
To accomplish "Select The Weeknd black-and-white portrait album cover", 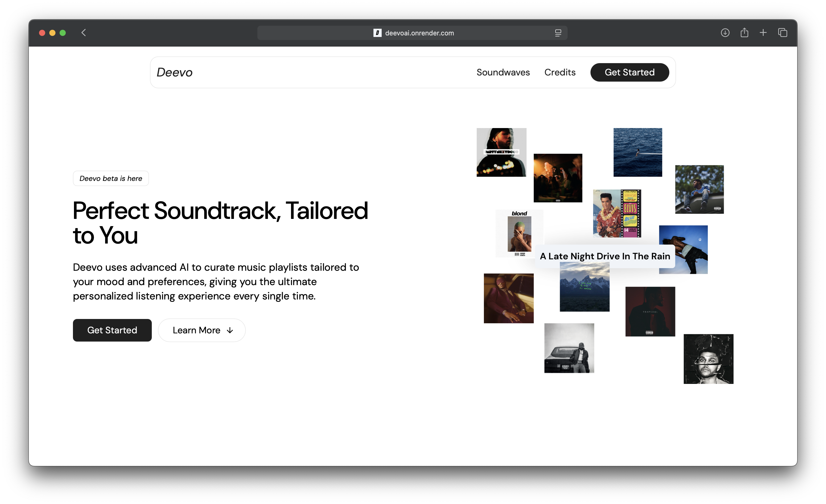I will coord(708,359).
